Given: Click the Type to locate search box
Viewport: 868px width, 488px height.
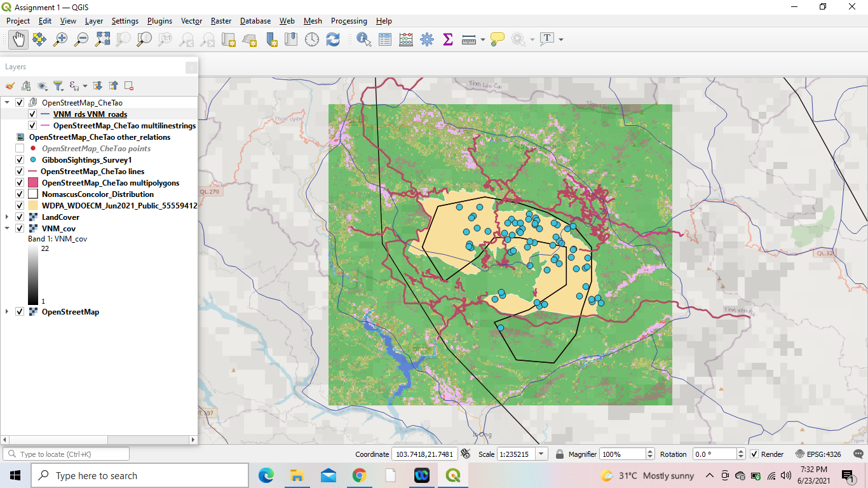Looking at the screenshot, I should click(66, 454).
